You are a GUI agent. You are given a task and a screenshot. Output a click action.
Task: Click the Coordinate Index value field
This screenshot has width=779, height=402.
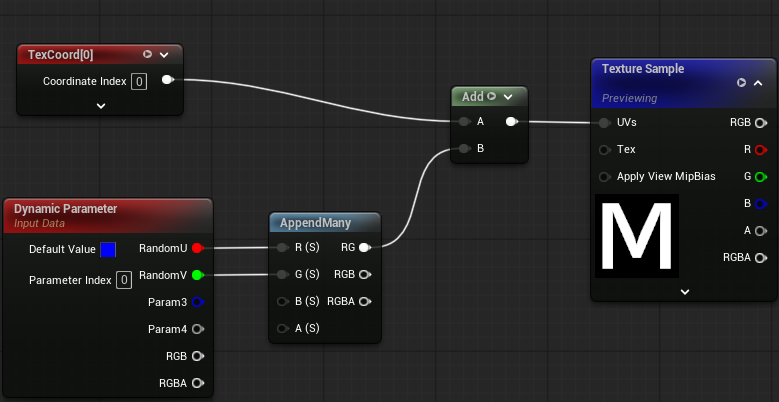pos(139,81)
